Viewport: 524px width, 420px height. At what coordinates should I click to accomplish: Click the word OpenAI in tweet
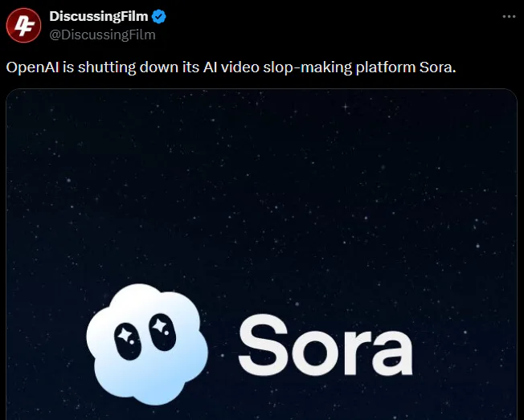pyautogui.click(x=32, y=67)
